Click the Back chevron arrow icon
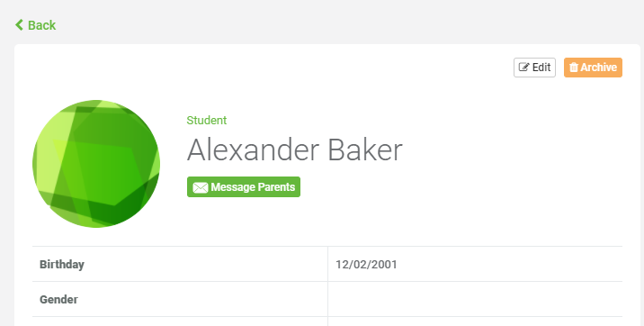644x326 pixels. coord(19,25)
